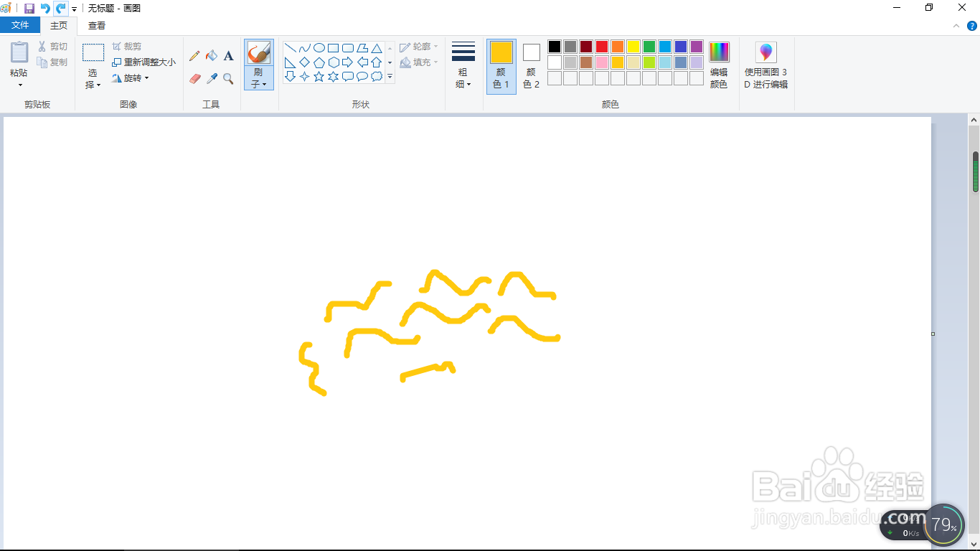The height and width of the screenshot is (551, 980).
Task: Select the Color picker eyedropper tool
Action: [212, 78]
